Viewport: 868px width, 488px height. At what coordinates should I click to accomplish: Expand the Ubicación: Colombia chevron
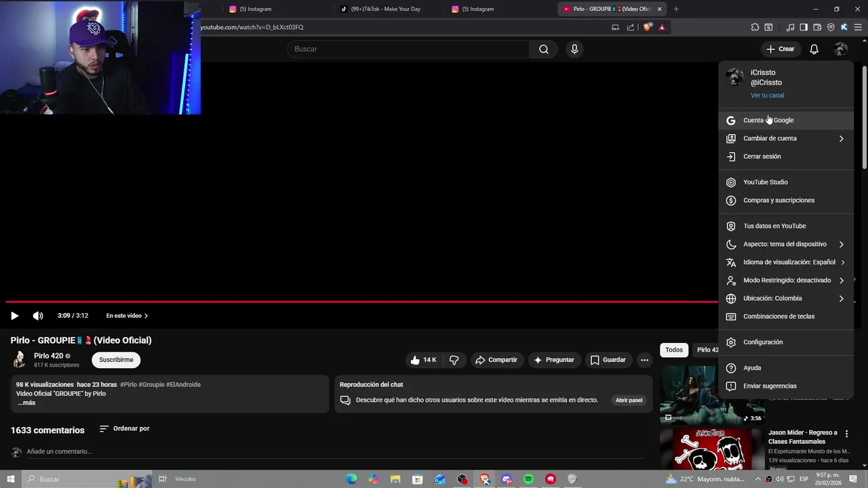(x=841, y=298)
